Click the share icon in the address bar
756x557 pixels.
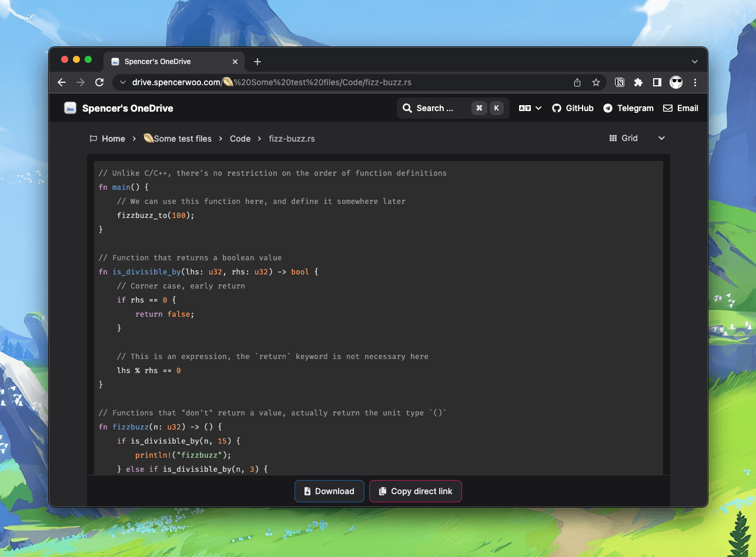[x=577, y=82]
